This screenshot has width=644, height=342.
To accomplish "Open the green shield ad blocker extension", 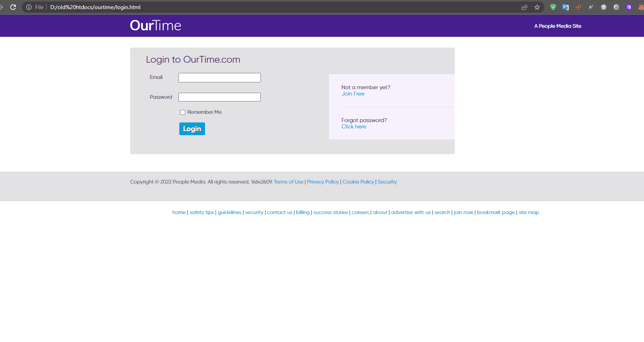I will click(553, 7).
